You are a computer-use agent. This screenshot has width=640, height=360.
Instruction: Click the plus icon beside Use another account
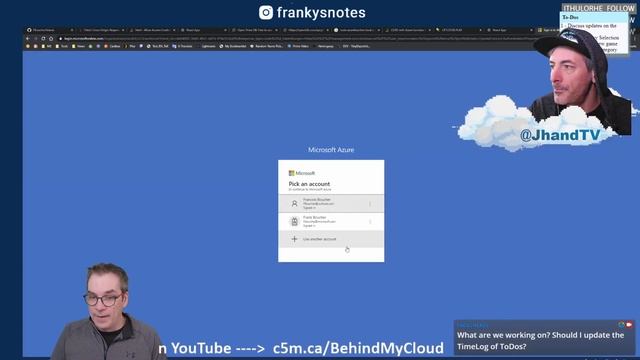294,239
